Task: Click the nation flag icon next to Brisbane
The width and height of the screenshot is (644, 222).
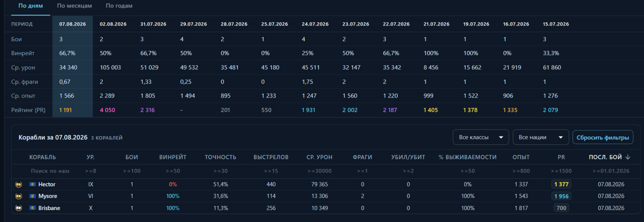Action: (x=32, y=208)
